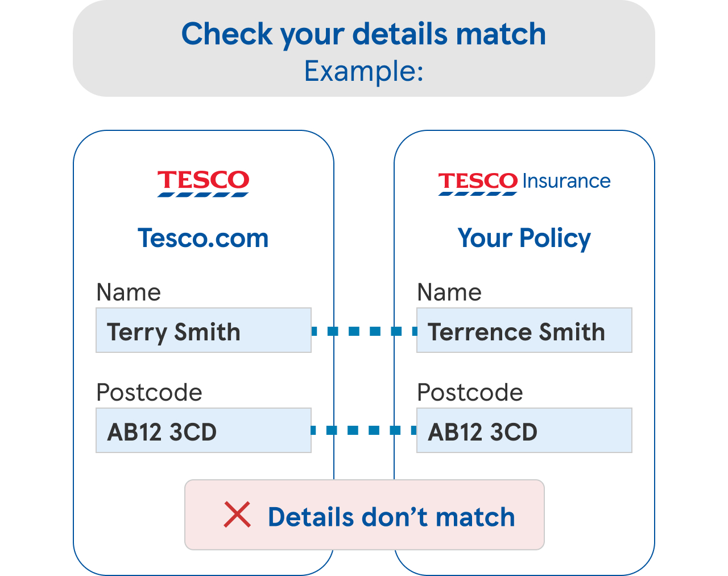Select the Terry Smith name field
The height and width of the screenshot is (576, 728).
tap(203, 331)
